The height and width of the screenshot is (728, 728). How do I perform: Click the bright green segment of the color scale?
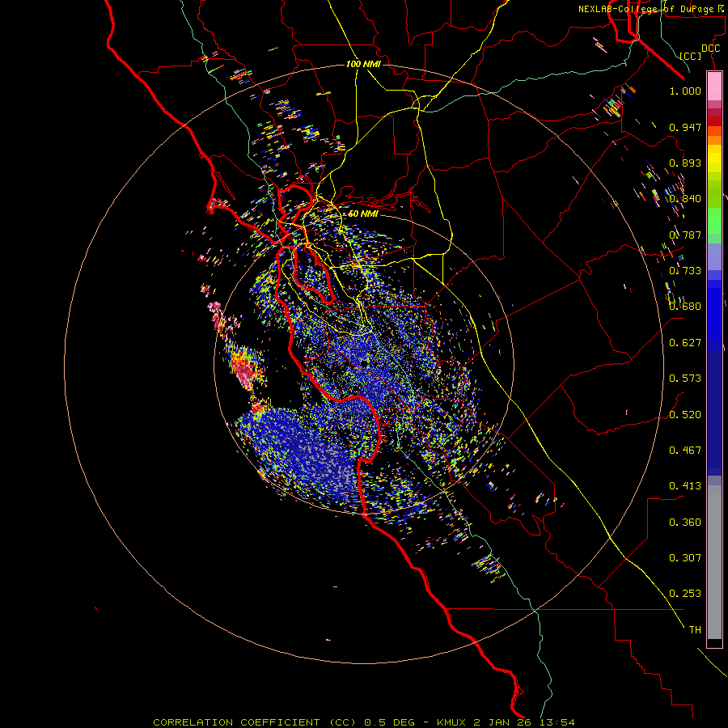coord(714,220)
